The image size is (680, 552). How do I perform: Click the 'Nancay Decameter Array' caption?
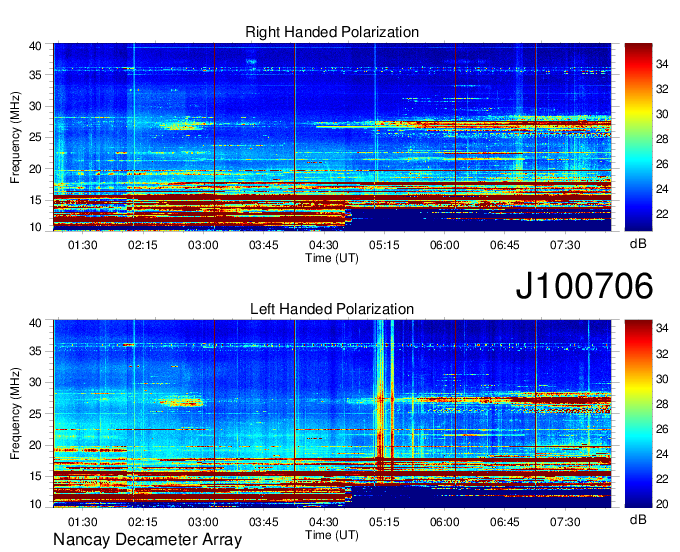(147, 540)
